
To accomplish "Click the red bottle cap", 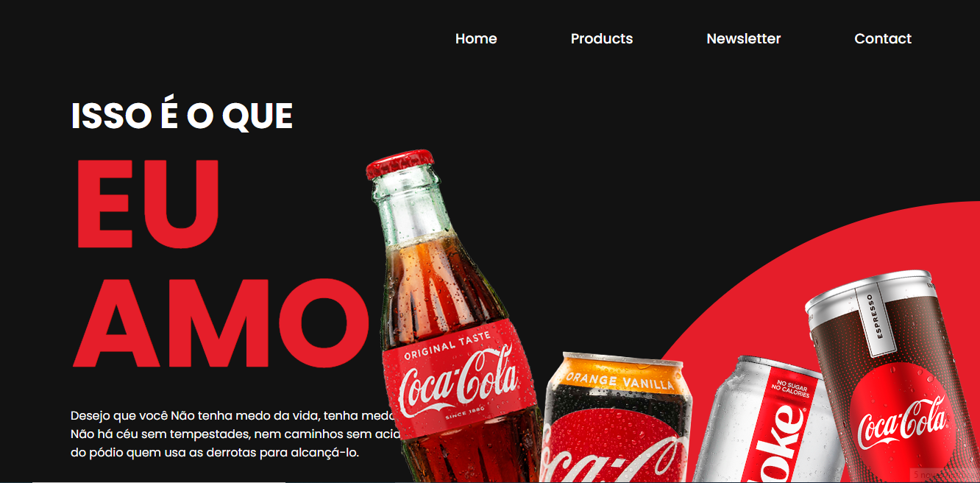I will (x=400, y=163).
